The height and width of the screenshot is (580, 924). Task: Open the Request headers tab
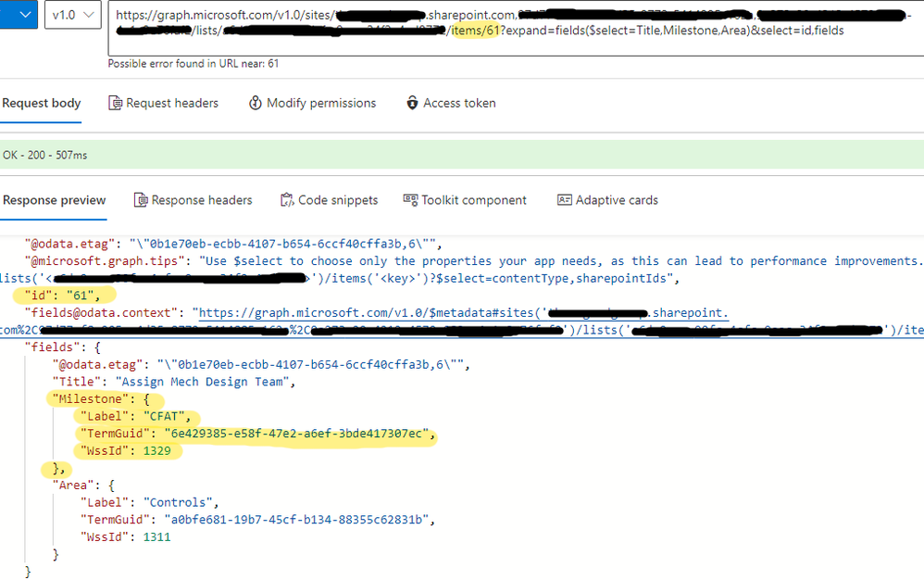click(163, 103)
